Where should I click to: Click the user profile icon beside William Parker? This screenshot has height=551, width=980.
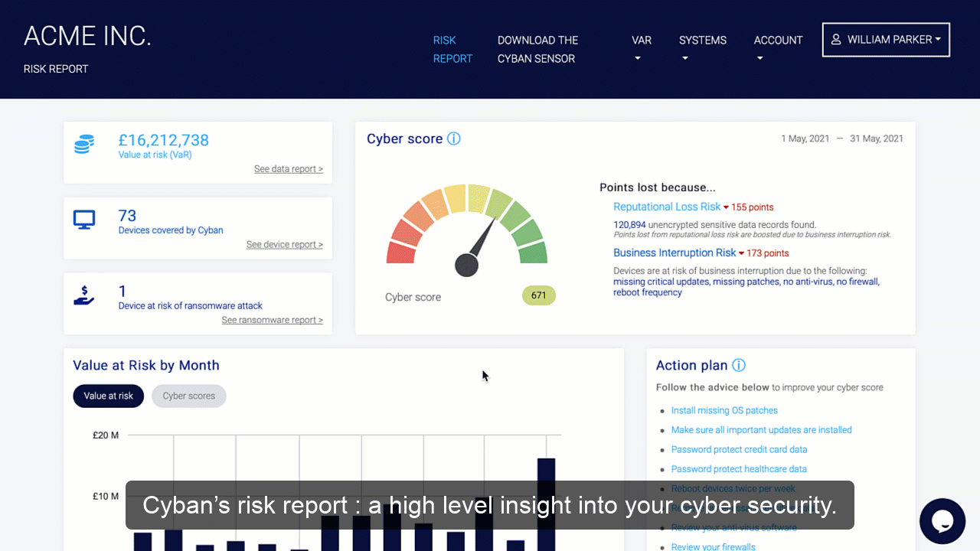(x=836, y=39)
